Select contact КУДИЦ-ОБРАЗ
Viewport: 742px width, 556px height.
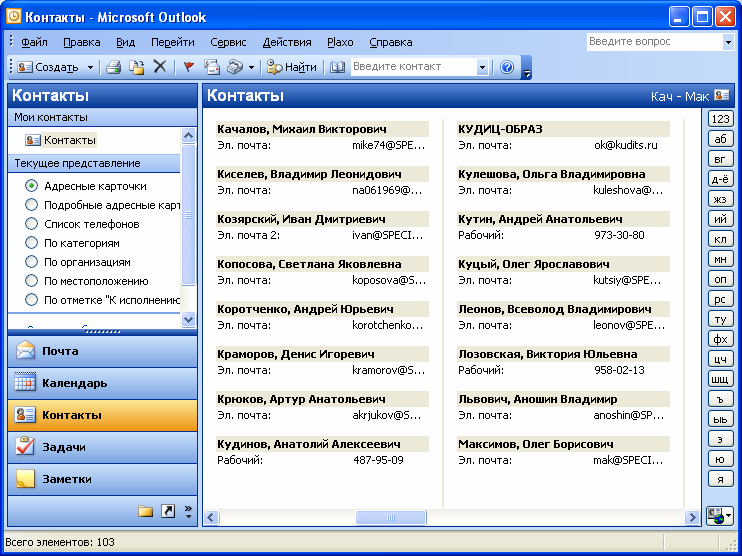(563, 129)
